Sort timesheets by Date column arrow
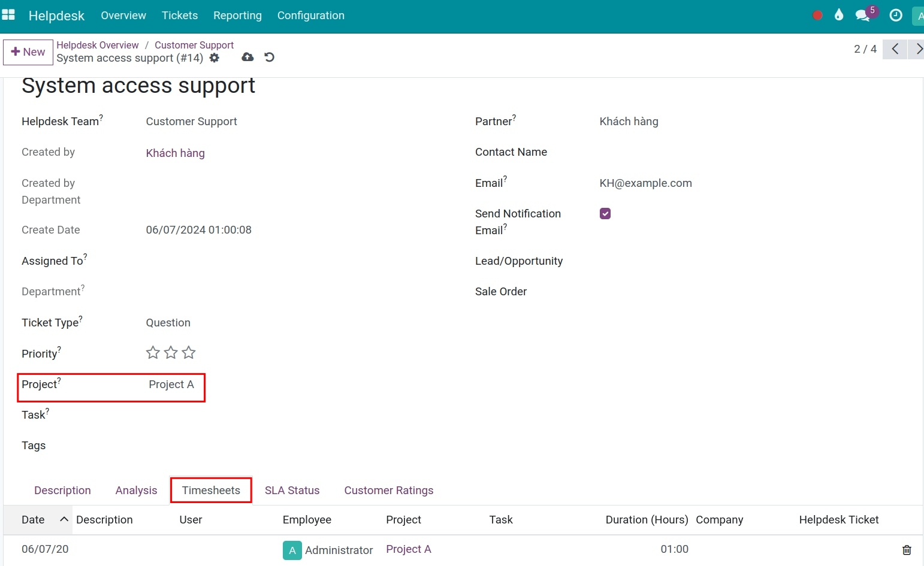Viewport: 924px width, 566px height. (x=64, y=519)
